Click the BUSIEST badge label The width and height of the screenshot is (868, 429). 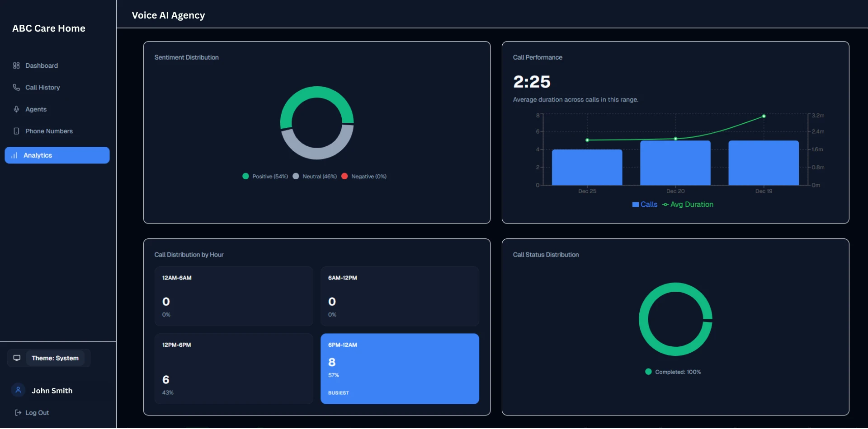(x=338, y=393)
